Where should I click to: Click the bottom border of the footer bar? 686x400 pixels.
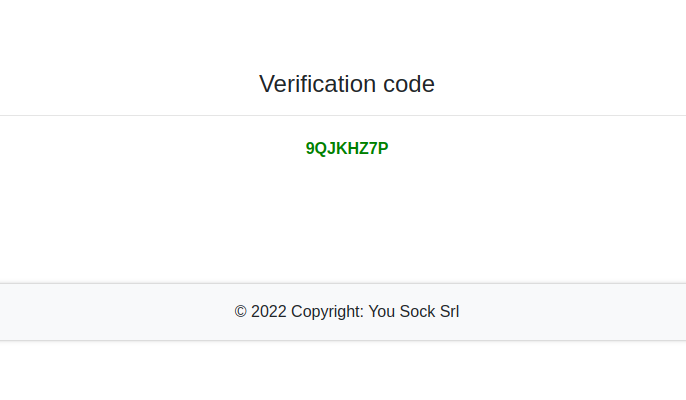[343, 340]
